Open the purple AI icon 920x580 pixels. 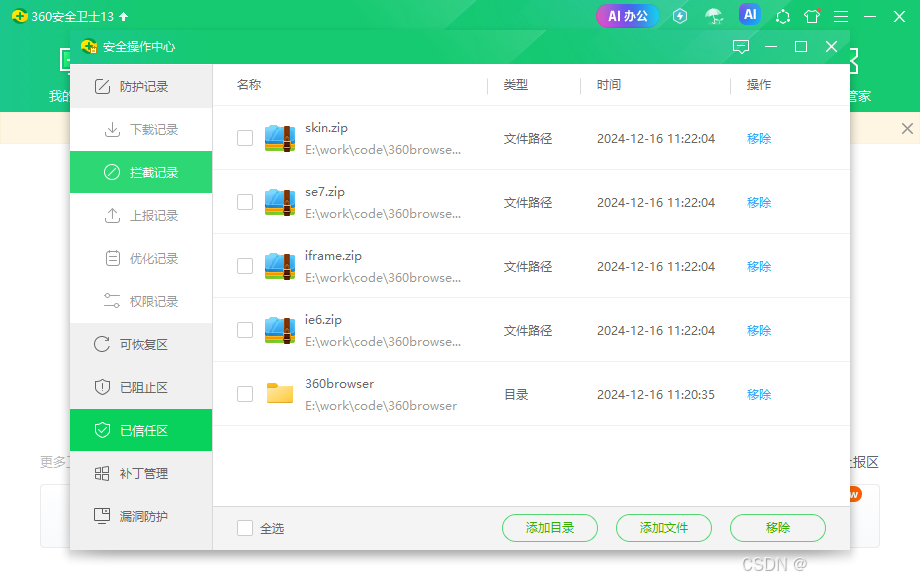(x=750, y=15)
